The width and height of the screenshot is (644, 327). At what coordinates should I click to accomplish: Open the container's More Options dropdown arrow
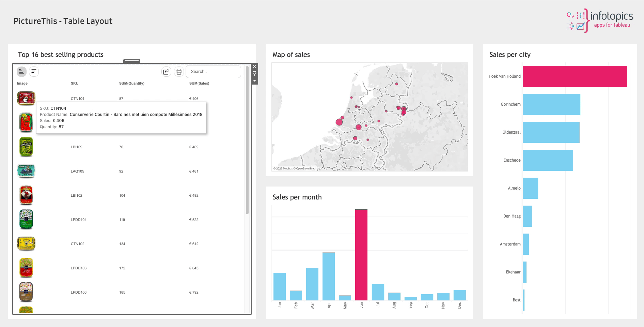point(254,81)
